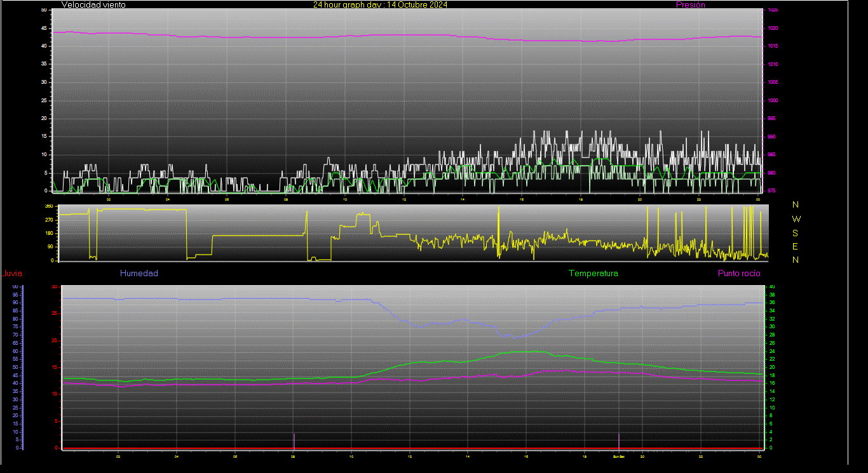The image size is (868, 473).
Task: Click the title "24 hour graph day : 14 Octubre 2024"
Action: coord(380,4)
